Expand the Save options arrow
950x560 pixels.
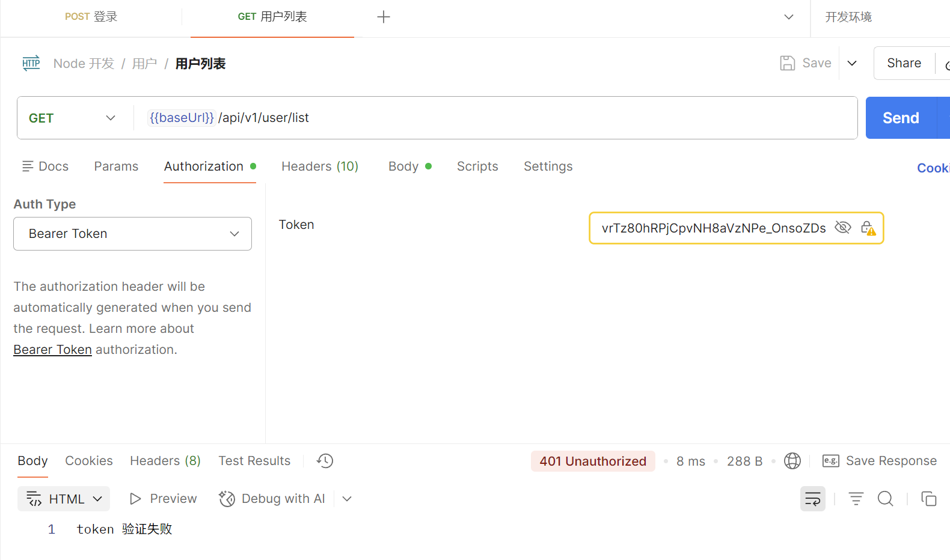pos(852,63)
